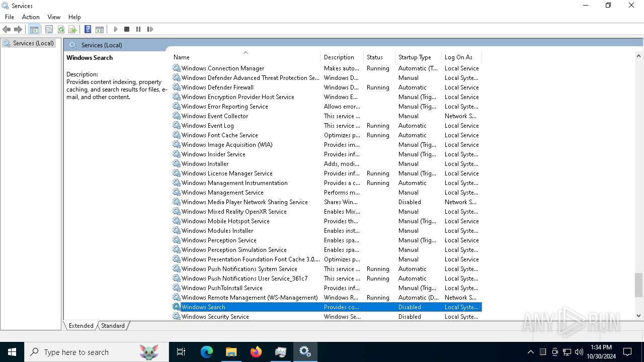Sort list by the Status column header
The width and height of the screenshot is (644, 362).
[379, 57]
